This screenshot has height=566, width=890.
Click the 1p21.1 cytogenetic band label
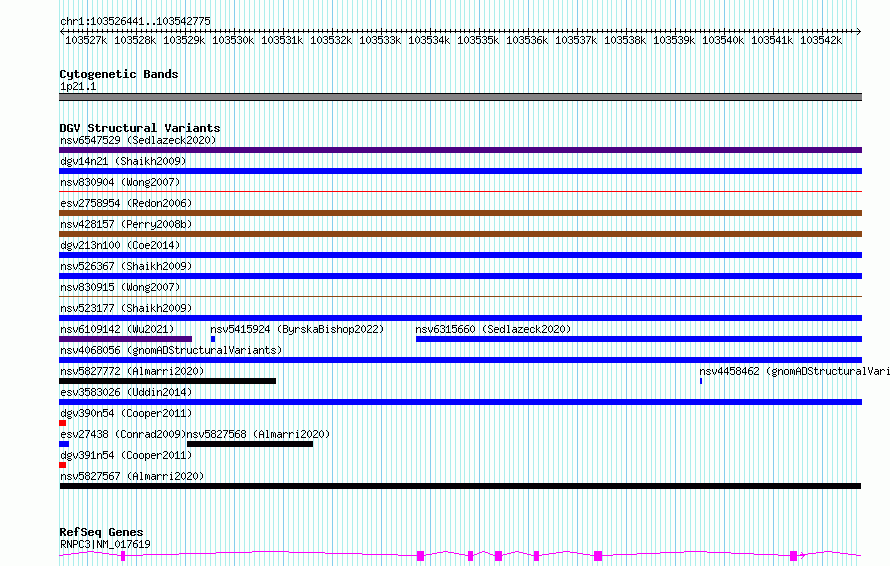tap(78, 86)
